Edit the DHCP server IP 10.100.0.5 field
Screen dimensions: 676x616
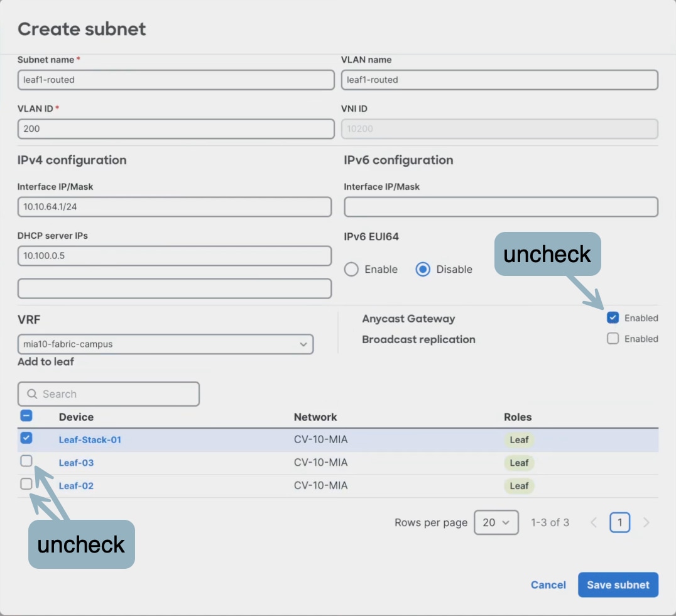pos(175,255)
